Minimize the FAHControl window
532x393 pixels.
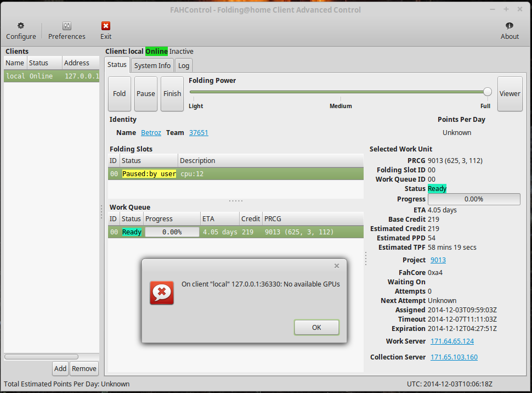tap(493, 9)
